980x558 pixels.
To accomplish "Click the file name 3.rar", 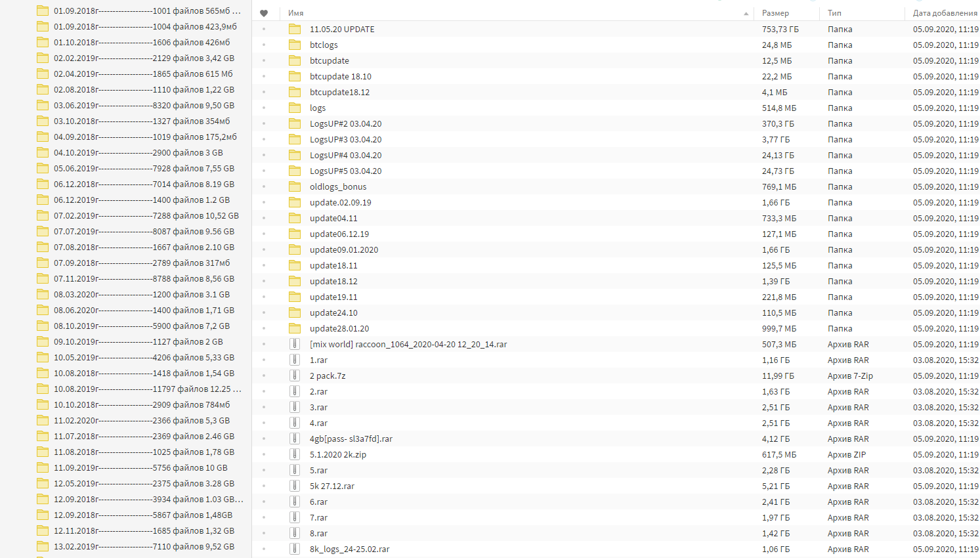I will coord(318,407).
